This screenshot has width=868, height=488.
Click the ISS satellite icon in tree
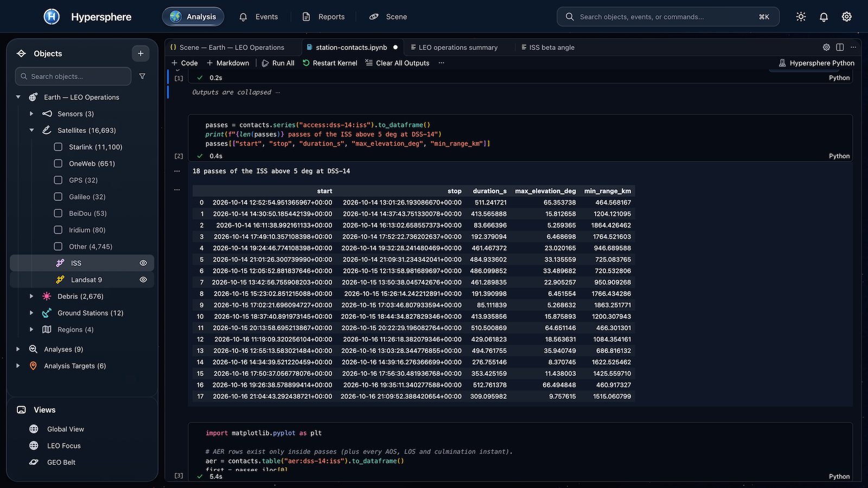pyautogui.click(x=60, y=263)
